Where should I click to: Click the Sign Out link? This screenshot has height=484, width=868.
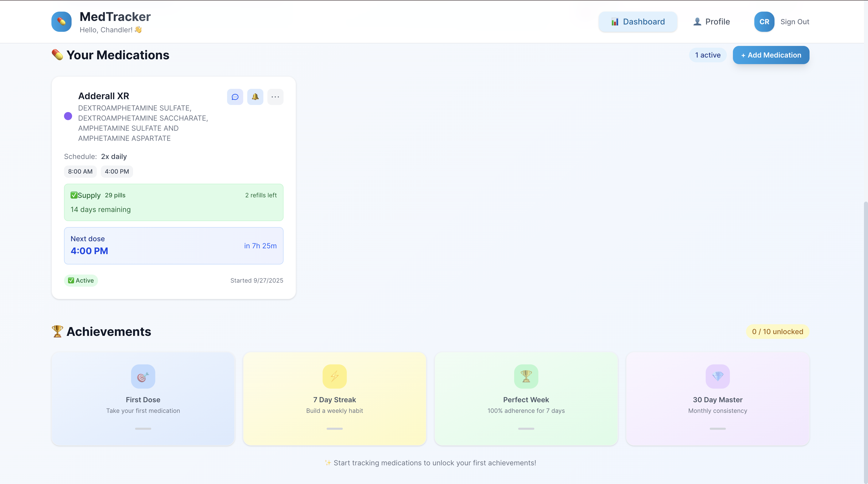[x=795, y=22]
